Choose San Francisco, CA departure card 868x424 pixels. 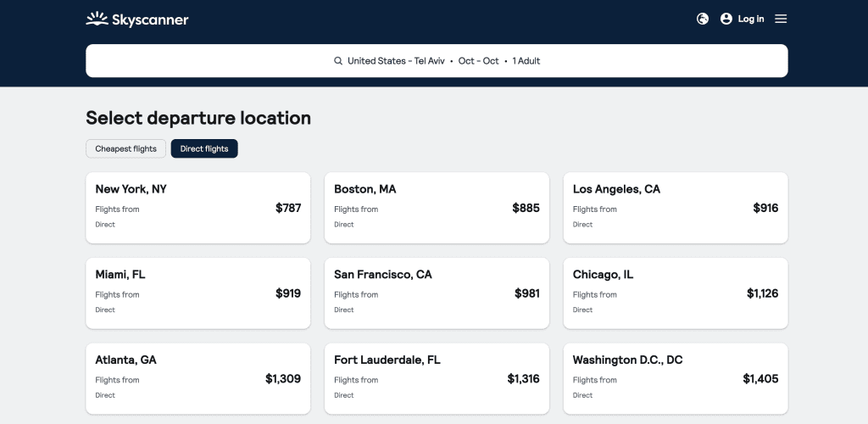437,293
